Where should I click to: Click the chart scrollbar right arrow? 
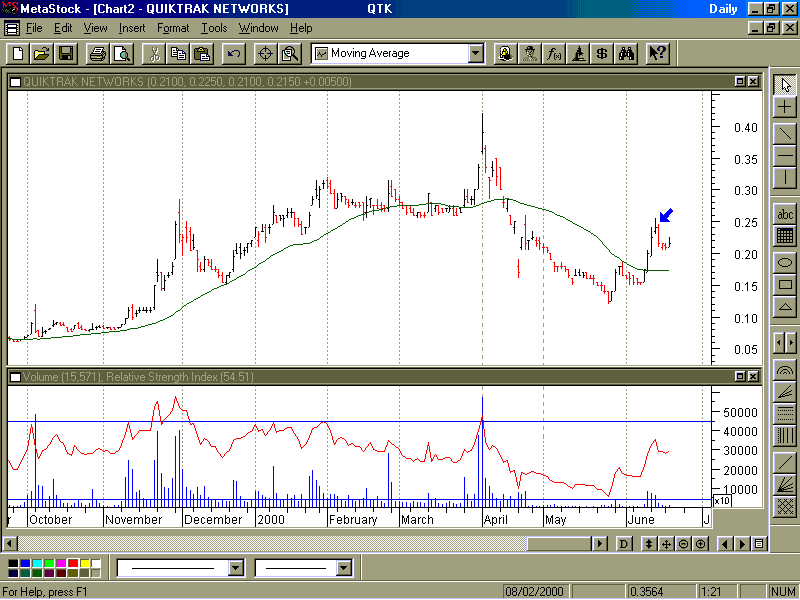(x=600, y=544)
